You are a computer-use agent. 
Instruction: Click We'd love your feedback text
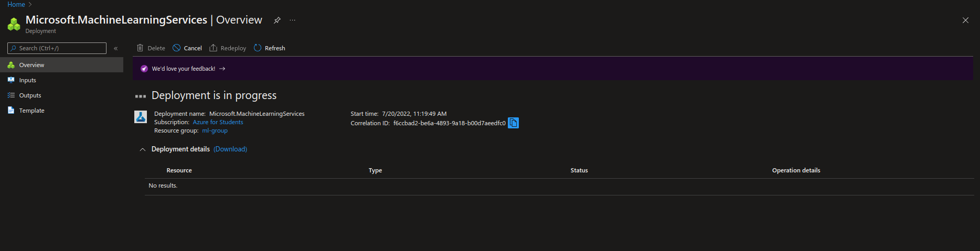184,69
